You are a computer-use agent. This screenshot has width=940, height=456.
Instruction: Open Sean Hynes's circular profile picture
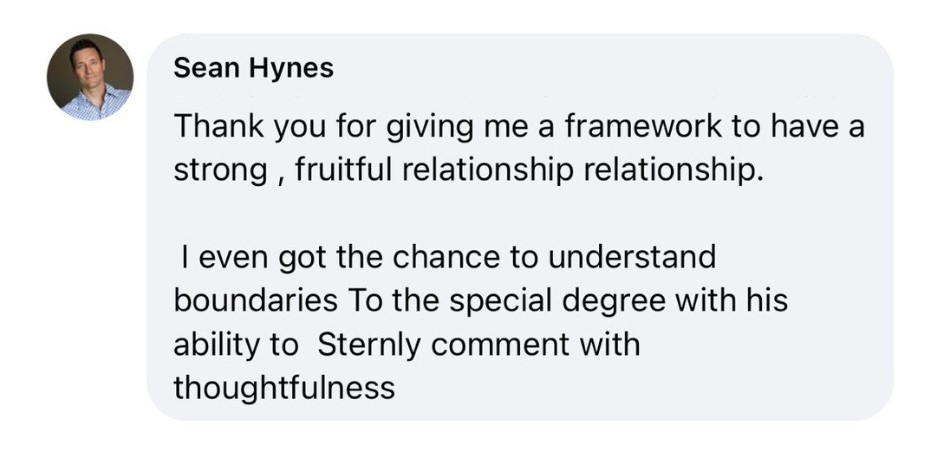coord(90,77)
